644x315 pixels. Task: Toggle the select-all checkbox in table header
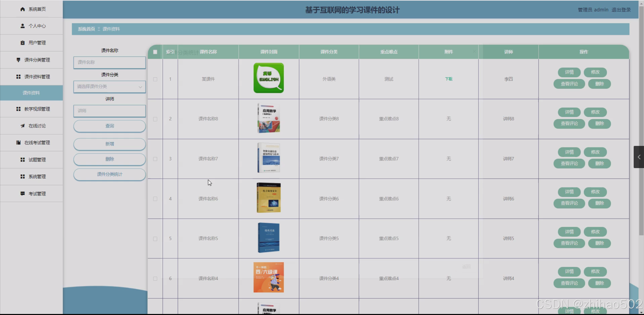click(x=155, y=52)
